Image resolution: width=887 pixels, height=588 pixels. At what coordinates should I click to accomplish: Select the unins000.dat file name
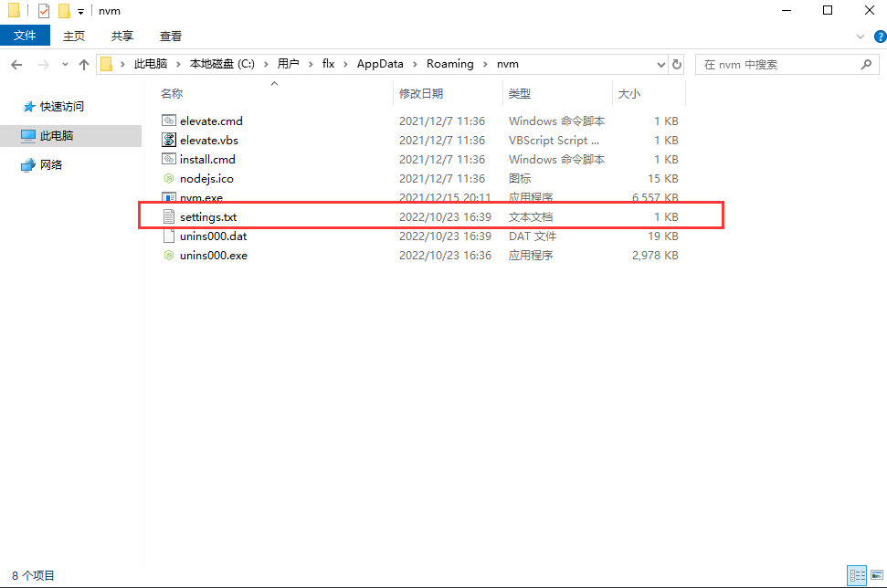pyautogui.click(x=213, y=236)
